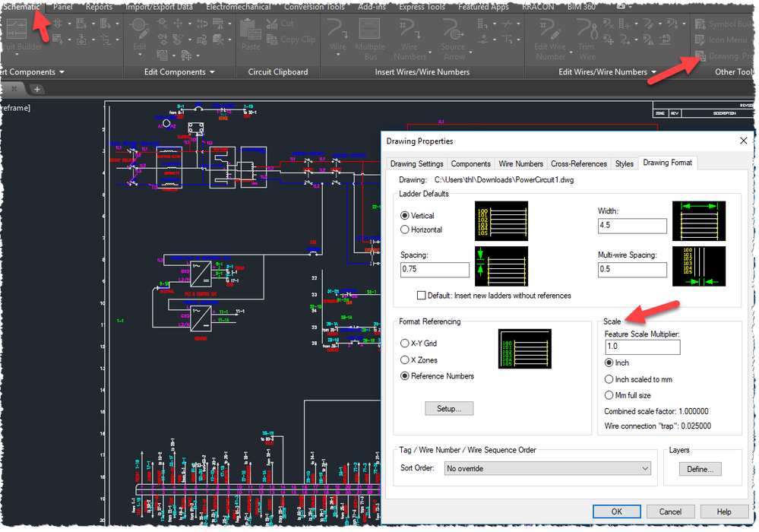759x532 pixels.
Task: Click the Help button
Action: point(723,511)
